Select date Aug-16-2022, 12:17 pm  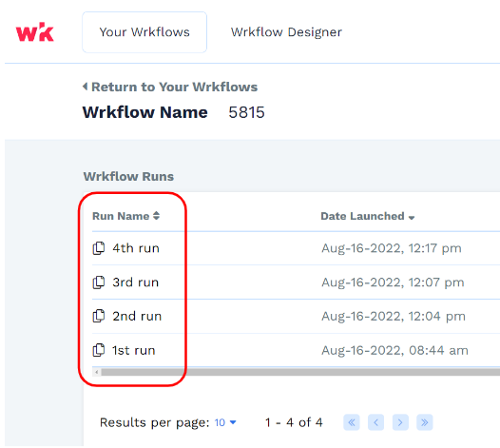[x=392, y=248]
